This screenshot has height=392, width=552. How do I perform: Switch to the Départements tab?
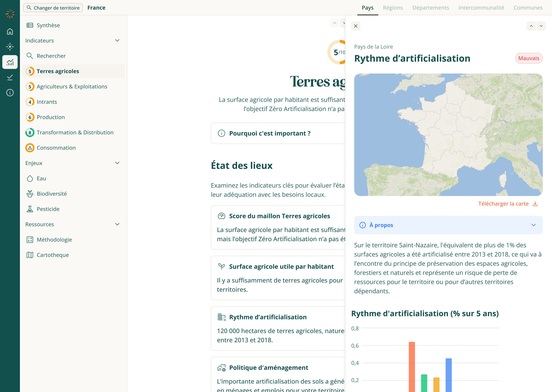point(430,7)
